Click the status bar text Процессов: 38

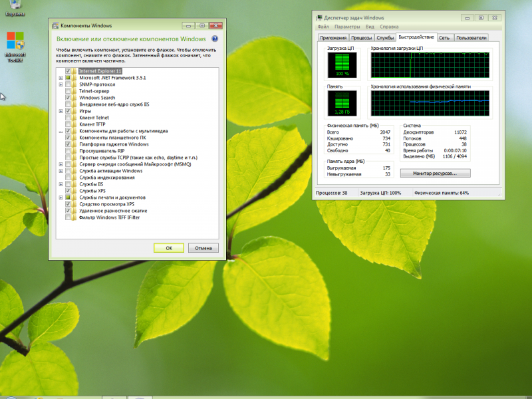point(331,193)
